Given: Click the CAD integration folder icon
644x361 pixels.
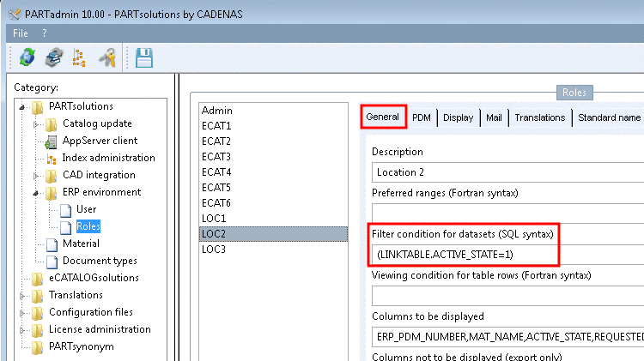Looking at the screenshot, I should coord(51,176).
